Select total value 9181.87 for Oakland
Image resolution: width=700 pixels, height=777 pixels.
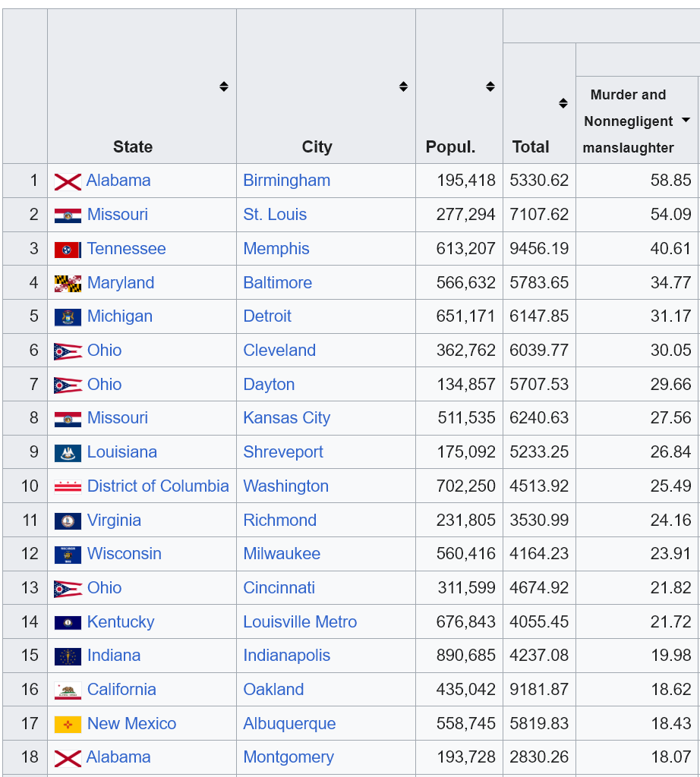(539, 689)
